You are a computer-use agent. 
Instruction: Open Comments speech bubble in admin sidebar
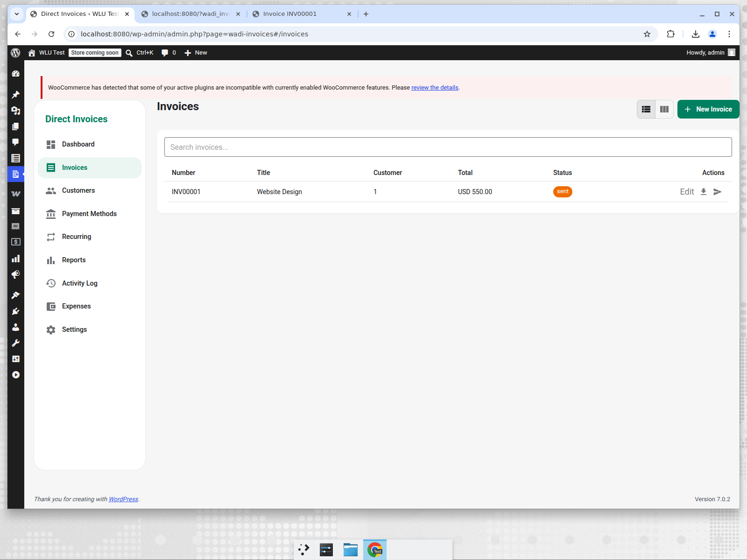[15, 142]
